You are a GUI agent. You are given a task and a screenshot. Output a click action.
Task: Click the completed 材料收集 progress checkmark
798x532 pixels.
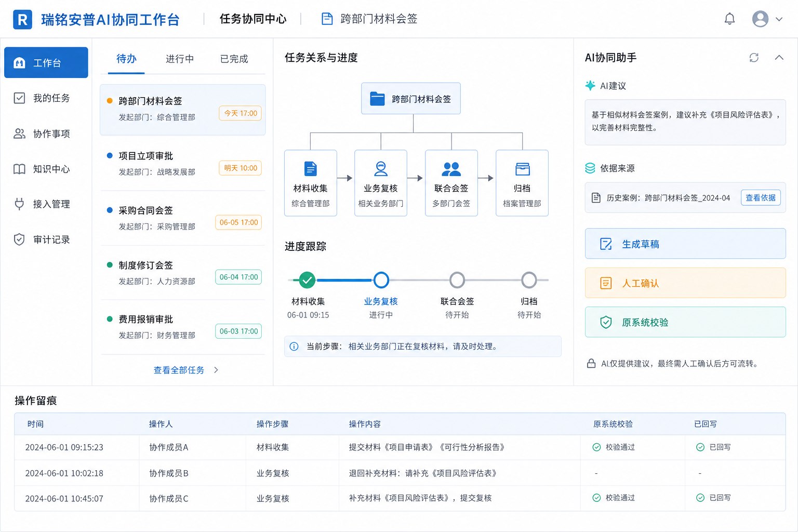(x=308, y=280)
